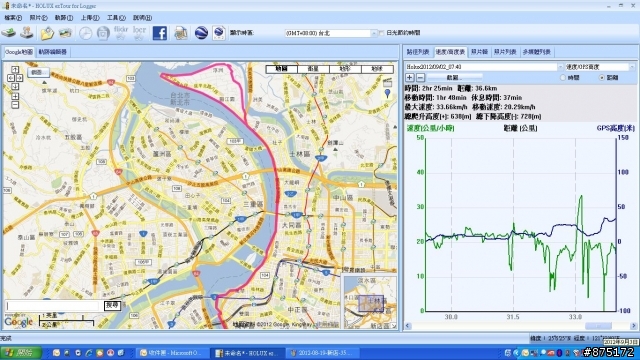The image size is (640, 360).
Task: Click the open folder toolbar icon
Action: point(47,33)
